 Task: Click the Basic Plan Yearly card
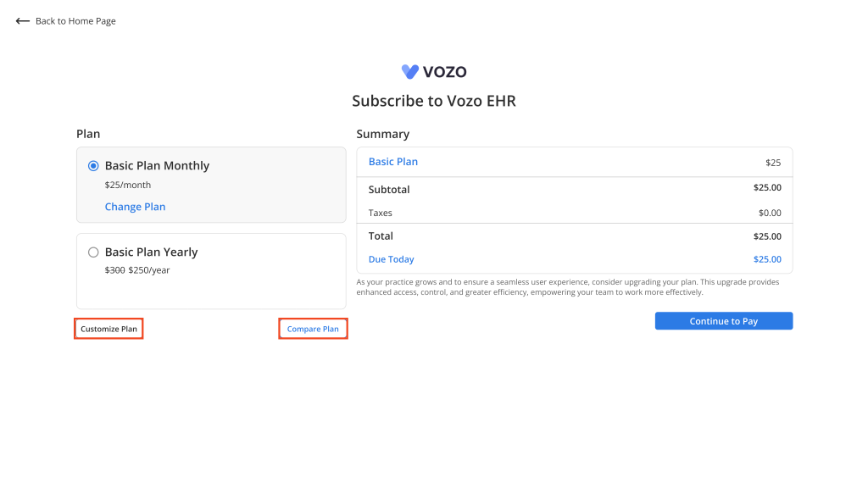[211, 271]
